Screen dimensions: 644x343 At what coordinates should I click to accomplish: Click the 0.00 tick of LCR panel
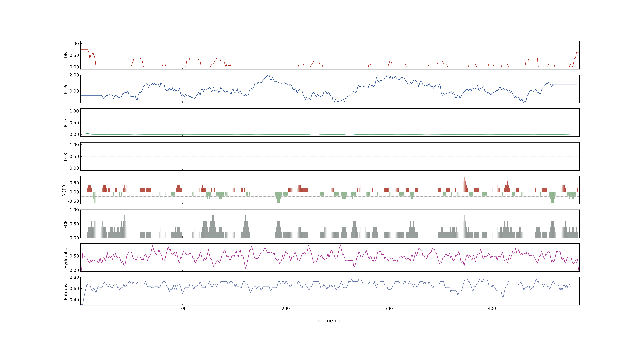point(74,168)
